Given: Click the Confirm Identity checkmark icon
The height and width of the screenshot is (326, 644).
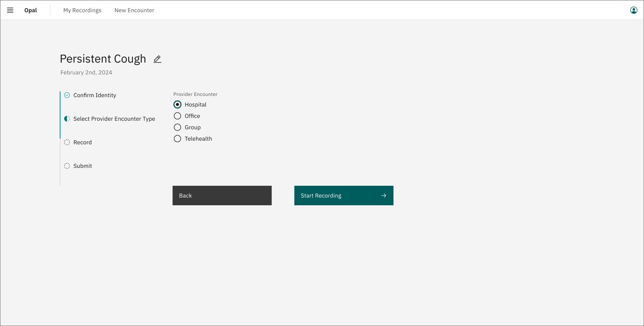Looking at the screenshot, I should pyautogui.click(x=67, y=95).
